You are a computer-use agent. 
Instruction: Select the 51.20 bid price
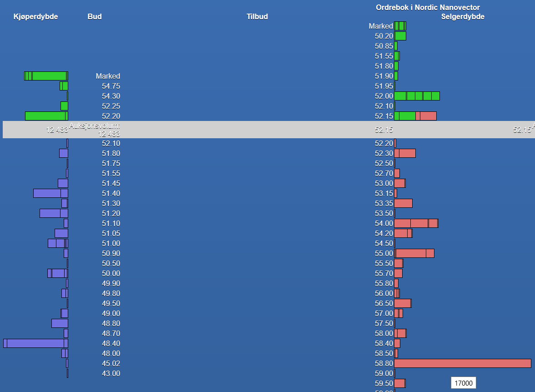(x=111, y=214)
